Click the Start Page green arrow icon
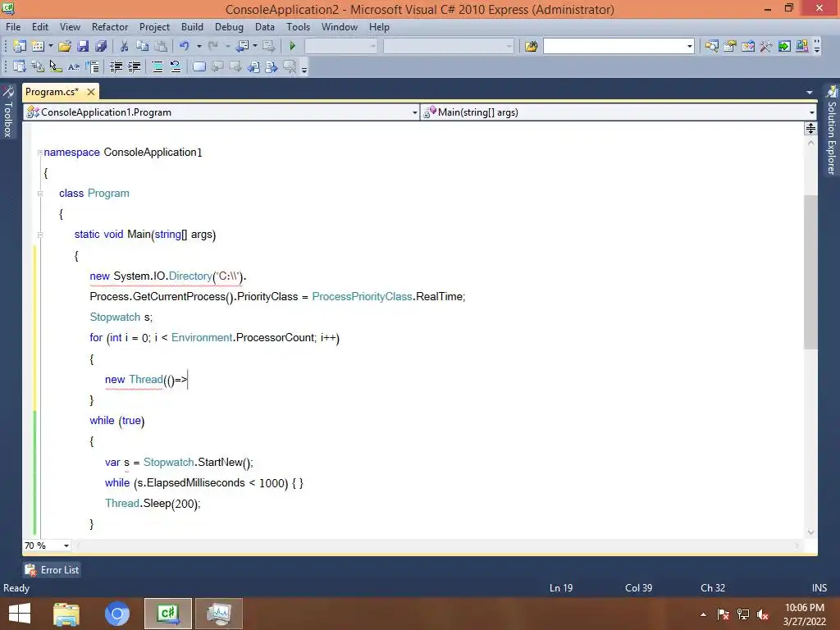The width and height of the screenshot is (840, 630). pos(784,46)
